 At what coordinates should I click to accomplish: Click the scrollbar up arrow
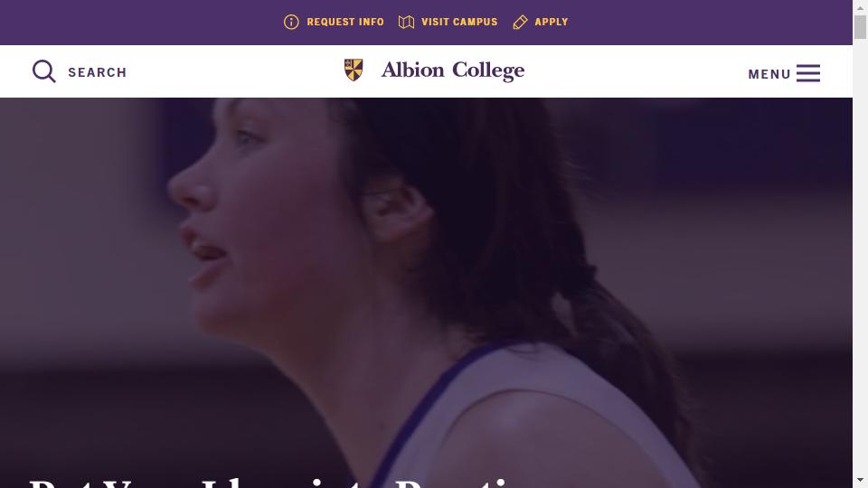[860, 8]
